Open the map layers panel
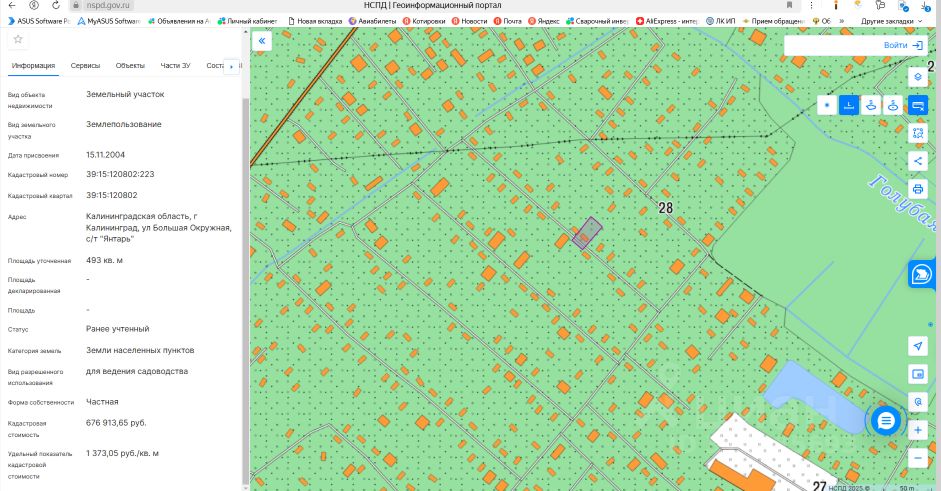941x491 pixels. [x=918, y=77]
